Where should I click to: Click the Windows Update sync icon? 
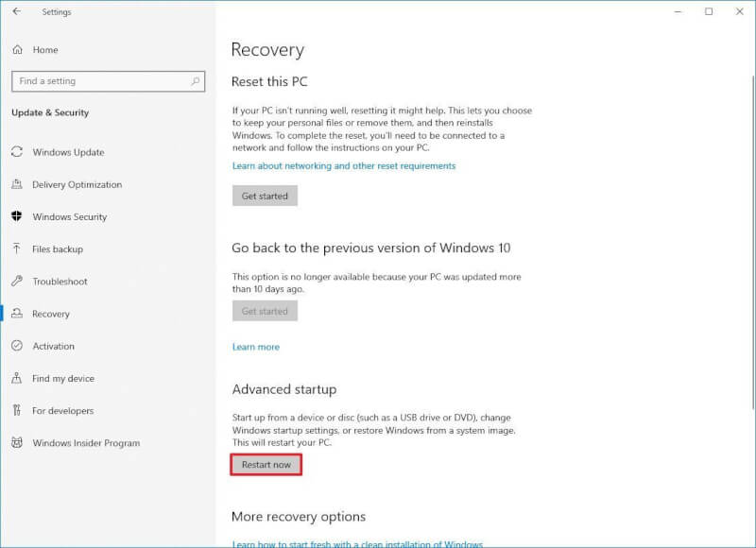tap(17, 152)
